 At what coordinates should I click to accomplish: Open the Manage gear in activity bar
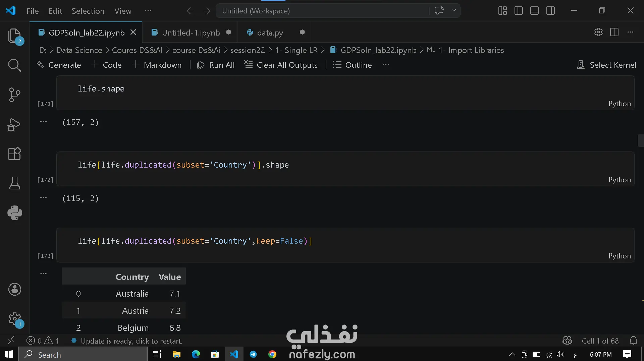(x=14, y=319)
